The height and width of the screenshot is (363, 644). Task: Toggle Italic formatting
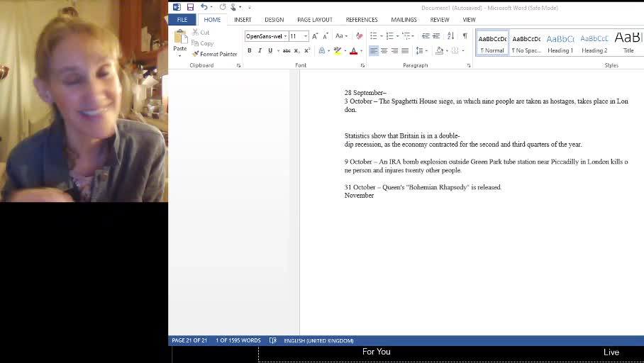pos(260,50)
